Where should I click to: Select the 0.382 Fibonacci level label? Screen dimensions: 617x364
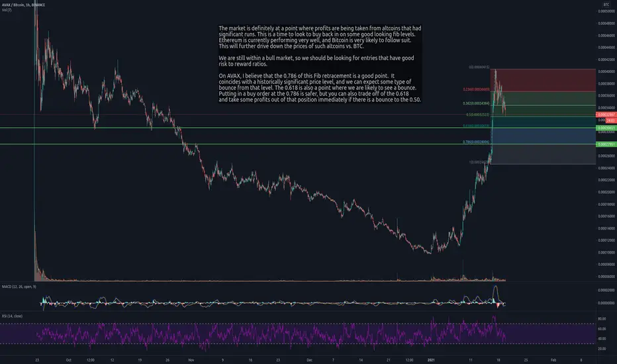tap(476, 103)
